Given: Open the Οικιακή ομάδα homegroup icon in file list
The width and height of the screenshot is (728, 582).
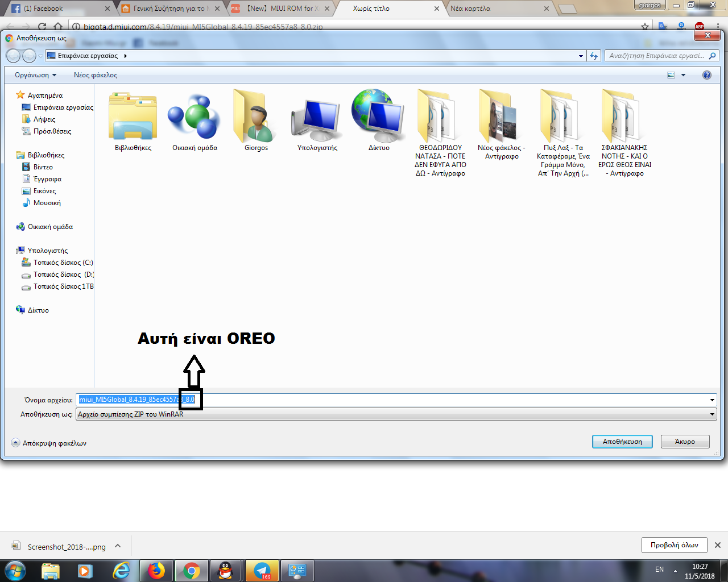Looking at the screenshot, I should point(195,117).
